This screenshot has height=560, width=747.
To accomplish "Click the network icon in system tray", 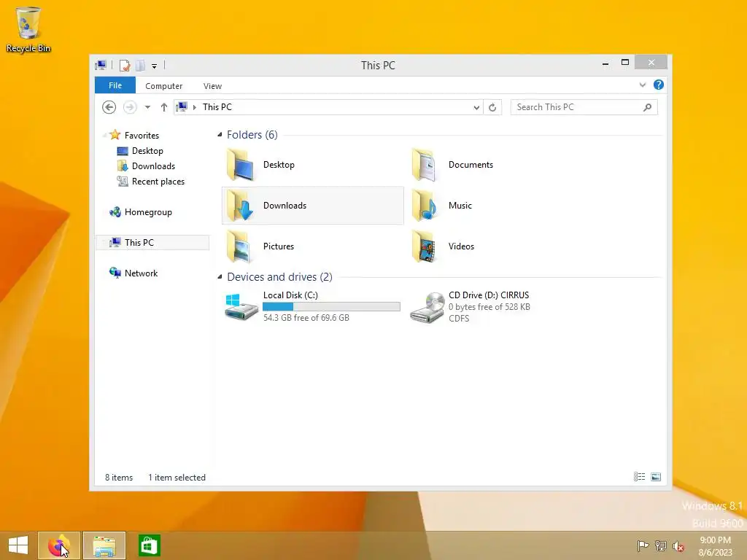I will [x=661, y=546].
